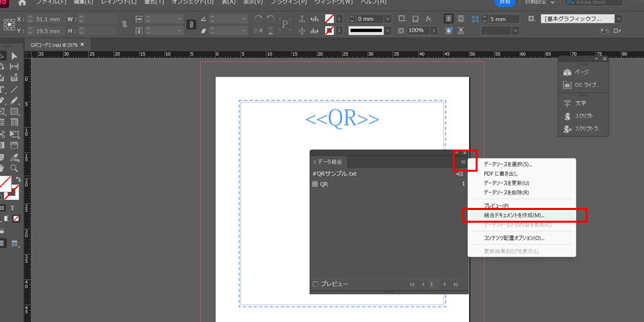Select データソースを選択(S)... menu entry
644x322 pixels.
point(508,164)
